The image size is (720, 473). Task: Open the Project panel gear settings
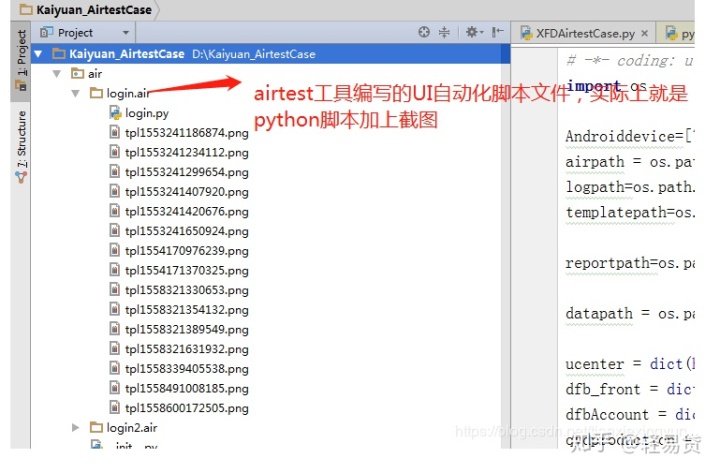coord(474,32)
